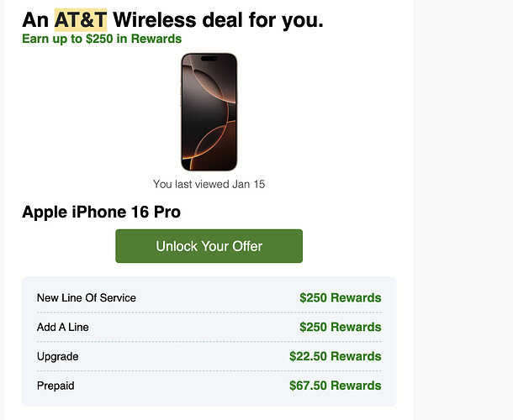This screenshot has height=420, width=513.
Task: Click the Earn up to $250 in Rewards text
Action: click(102, 39)
